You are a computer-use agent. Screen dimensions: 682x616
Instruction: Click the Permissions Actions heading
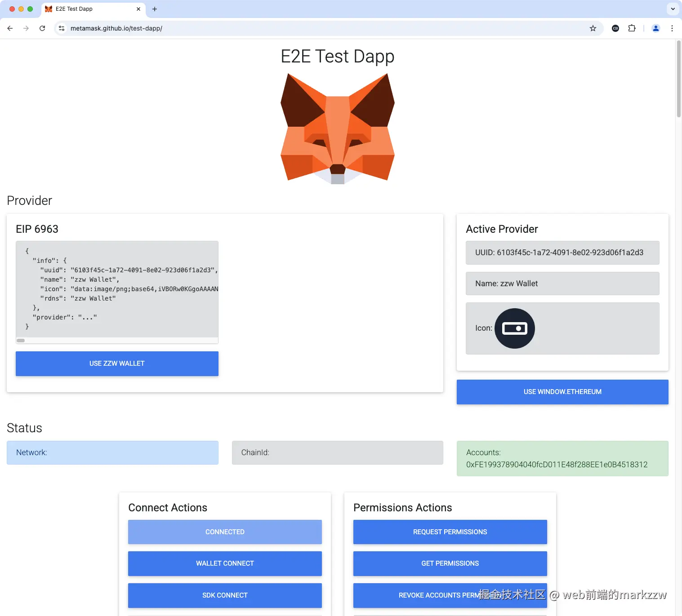pos(402,508)
